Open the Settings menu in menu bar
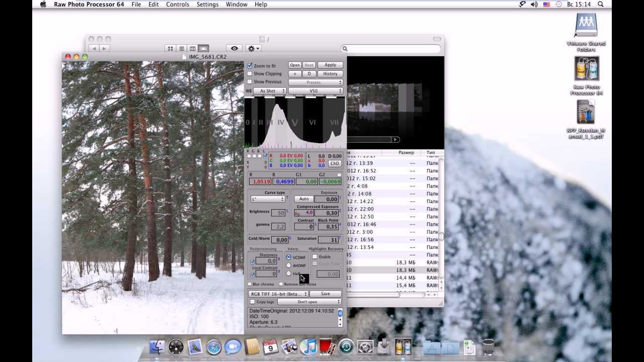The height and width of the screenshot is (362, 644). coord(207,5)
